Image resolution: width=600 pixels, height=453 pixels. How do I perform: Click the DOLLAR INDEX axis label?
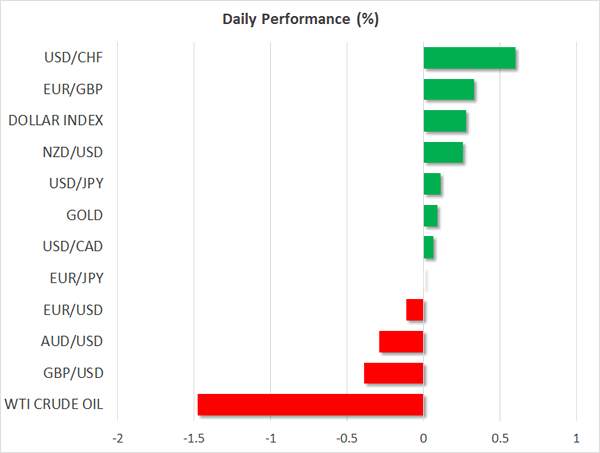coord(55,121)
